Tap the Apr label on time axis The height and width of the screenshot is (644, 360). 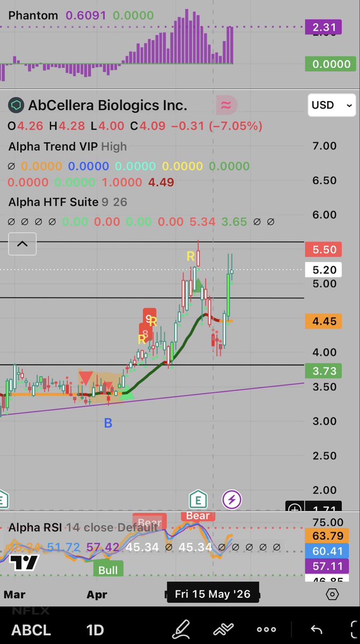click(x=97, y=594)
